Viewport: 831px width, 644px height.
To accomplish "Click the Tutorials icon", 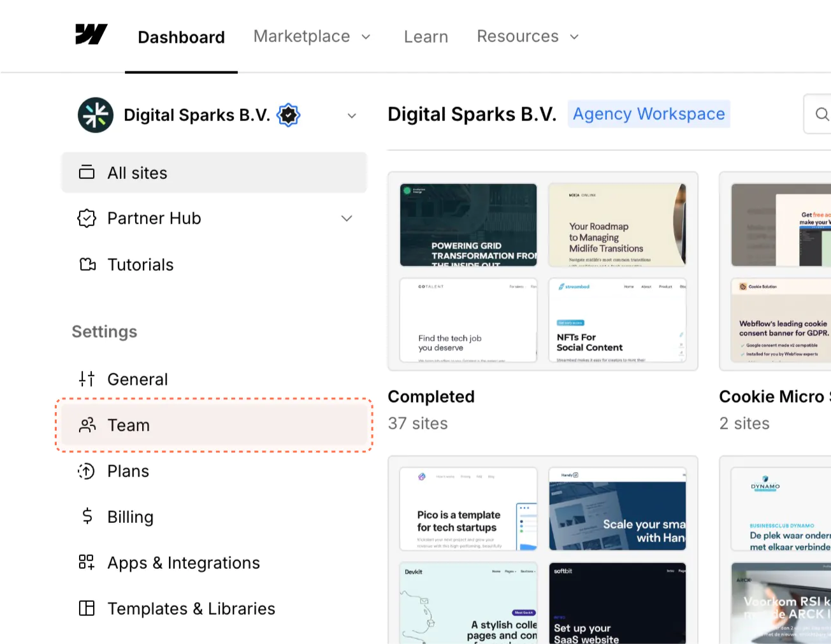I will (x=87, y=264).
